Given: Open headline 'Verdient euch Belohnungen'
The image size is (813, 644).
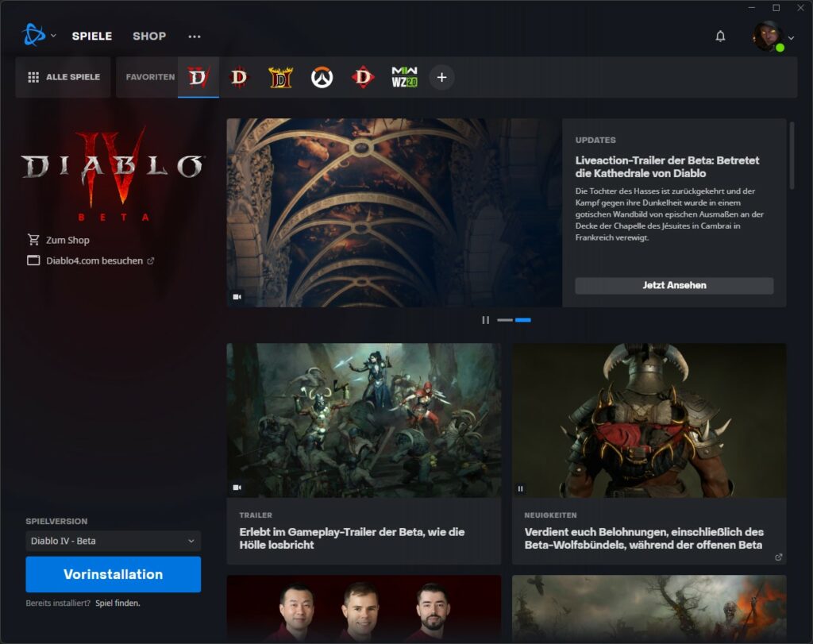Looking at the screenshot, I should tap(643, 538).
